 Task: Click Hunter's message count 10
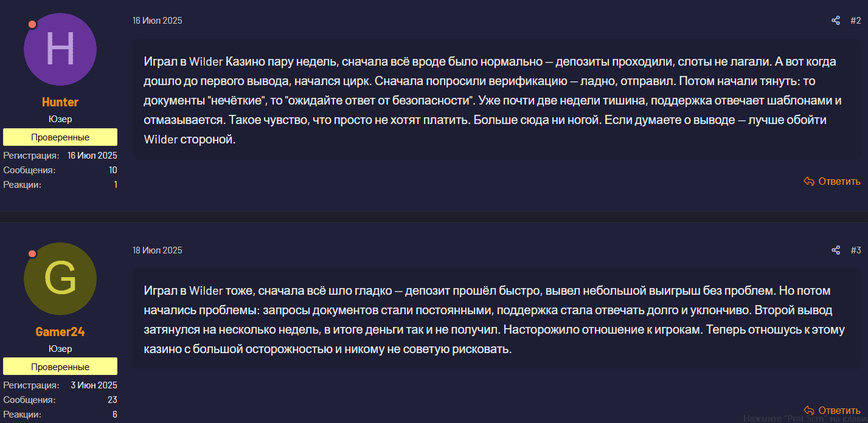click(x=113, y=170)
